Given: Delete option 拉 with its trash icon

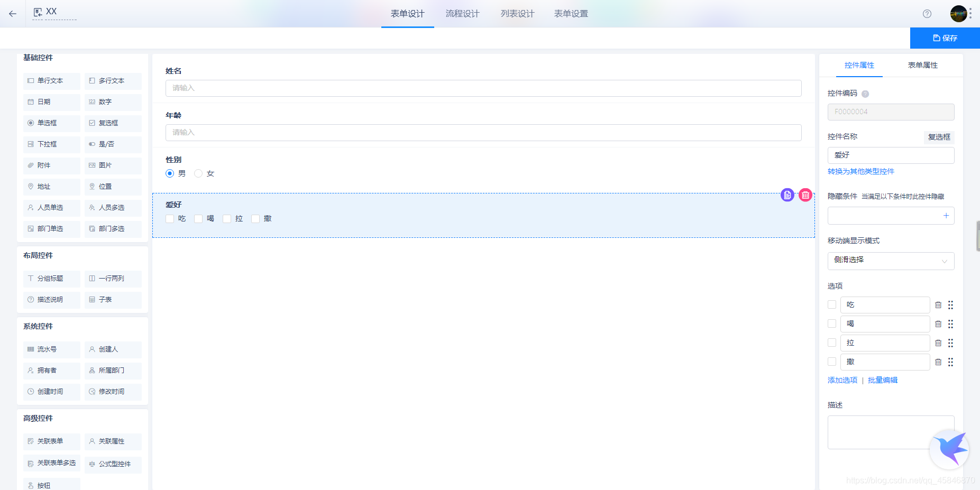Looking at the screenshot, I should 938,343.
